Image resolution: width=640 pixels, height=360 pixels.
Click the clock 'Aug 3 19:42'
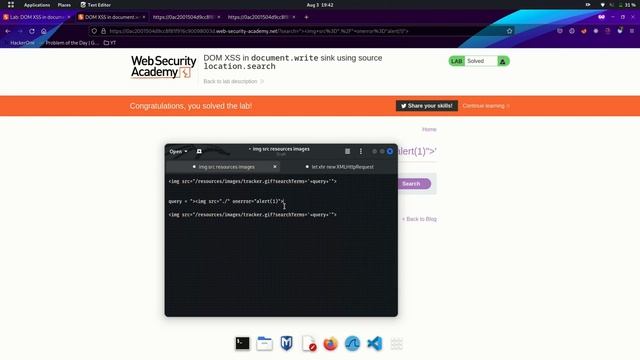tap(320, 5)
